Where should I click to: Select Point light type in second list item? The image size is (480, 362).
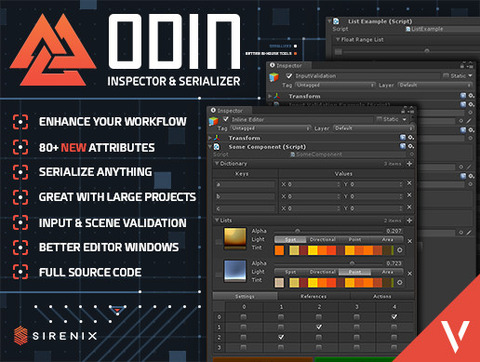pyautogui.click(x=355, y=272)
